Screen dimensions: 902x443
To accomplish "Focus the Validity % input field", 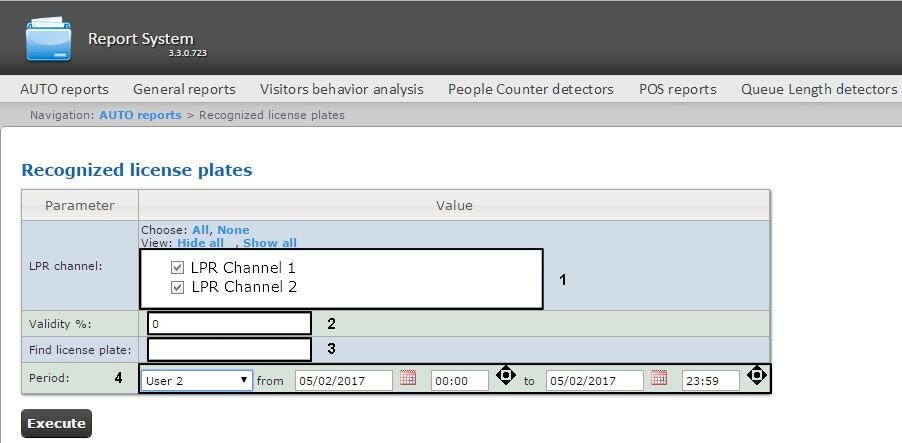I will (229, 323).
